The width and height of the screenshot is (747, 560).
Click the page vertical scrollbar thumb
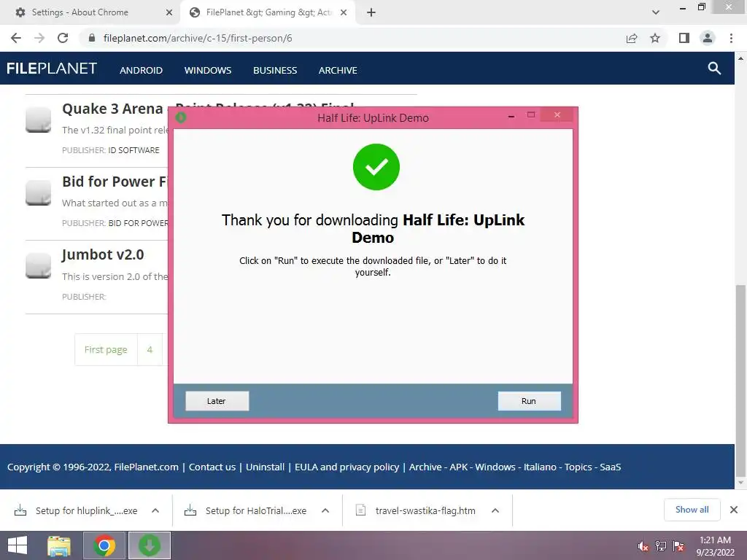pyautogui.click(x=740, y=381)
